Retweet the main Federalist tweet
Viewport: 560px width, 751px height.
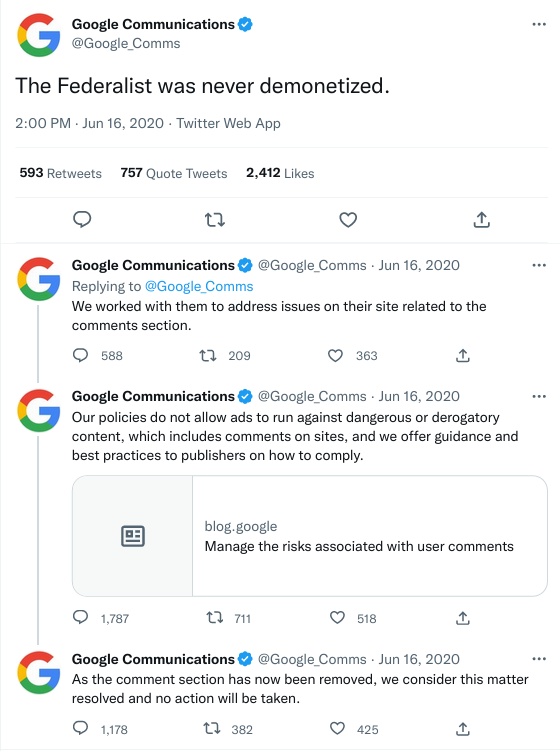[215, 220]
